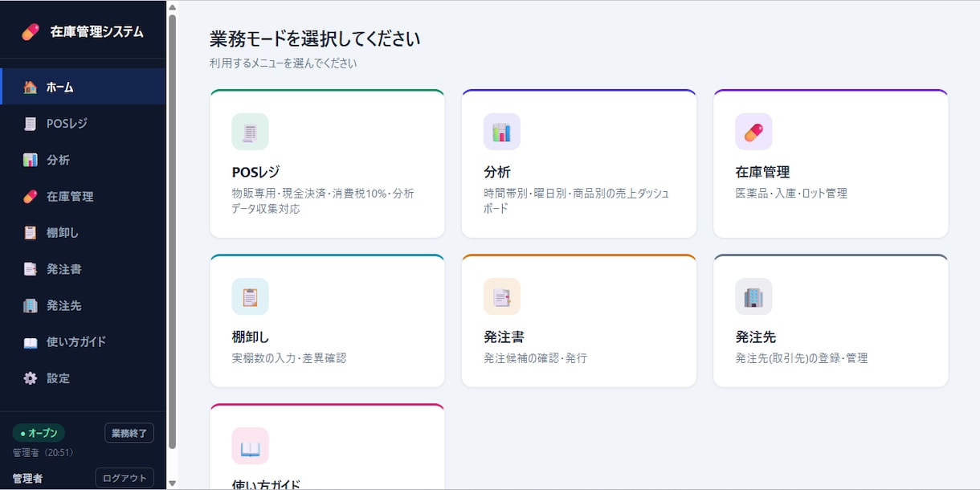
Task: Click the gear icon next to 設定 in the sidebar
Action: point(31,378)
